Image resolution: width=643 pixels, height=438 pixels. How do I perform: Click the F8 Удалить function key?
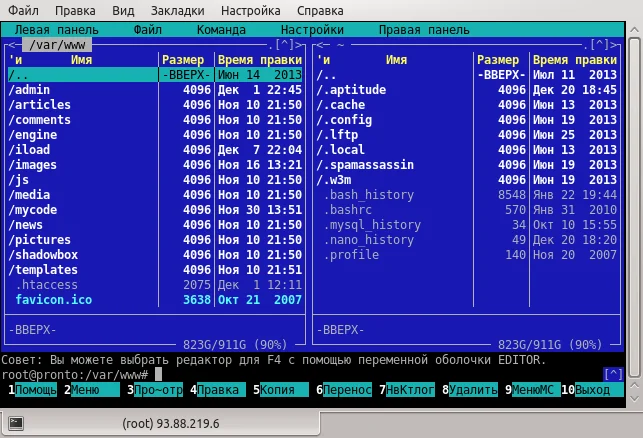[x=472, y=389]
